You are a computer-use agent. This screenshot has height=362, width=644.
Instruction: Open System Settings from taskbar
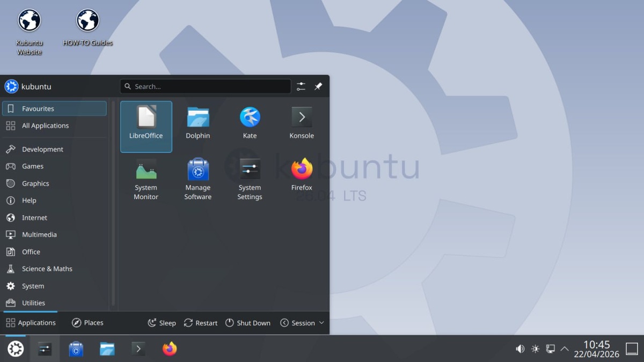pos(45,349)
